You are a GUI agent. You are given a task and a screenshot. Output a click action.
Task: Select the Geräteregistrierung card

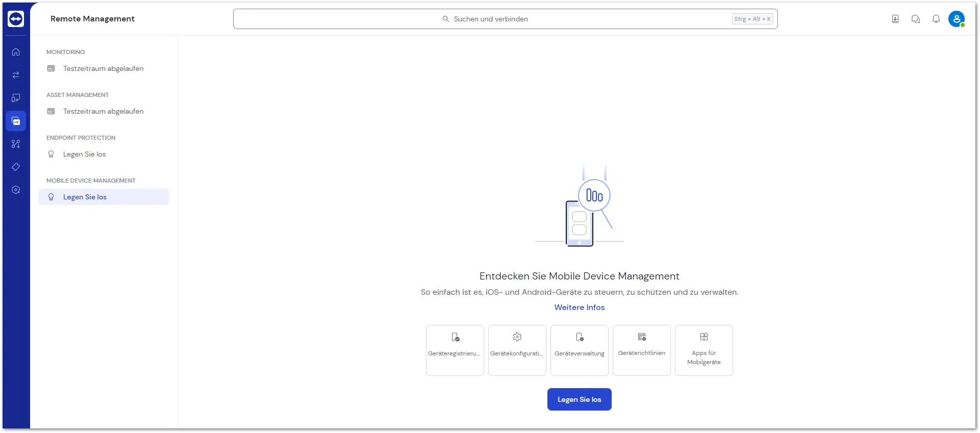(x=455, y=350)
